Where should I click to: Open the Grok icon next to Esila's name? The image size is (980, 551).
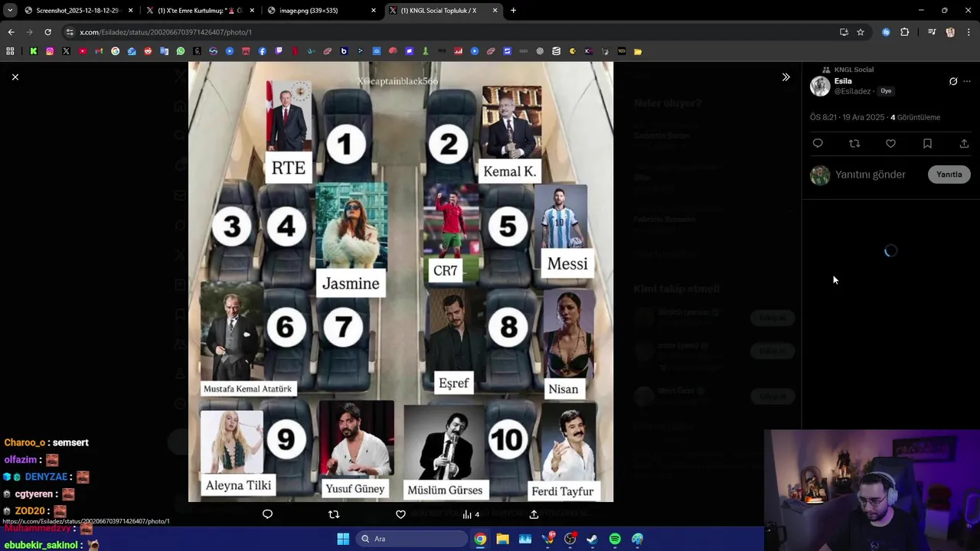pos(953,81)
